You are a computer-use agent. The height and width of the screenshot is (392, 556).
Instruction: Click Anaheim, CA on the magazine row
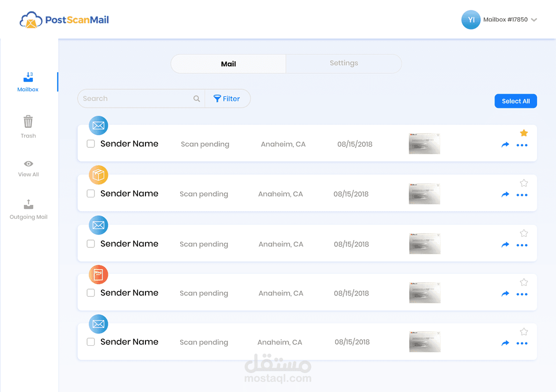coord(281,293)
